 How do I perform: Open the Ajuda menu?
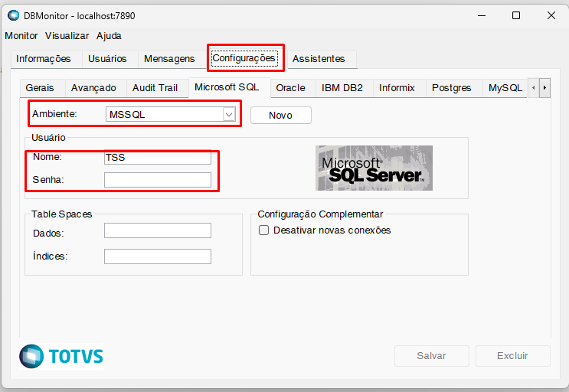[x=109, y=36]
